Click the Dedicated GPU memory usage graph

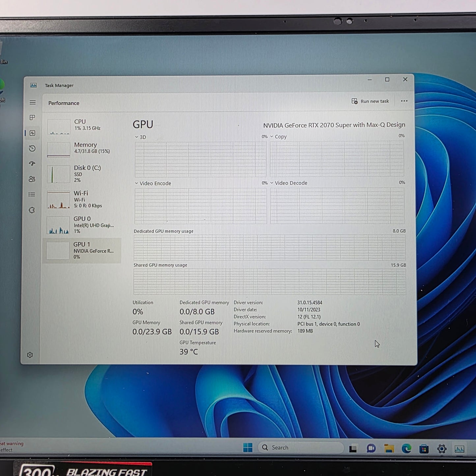coord(269,247)
